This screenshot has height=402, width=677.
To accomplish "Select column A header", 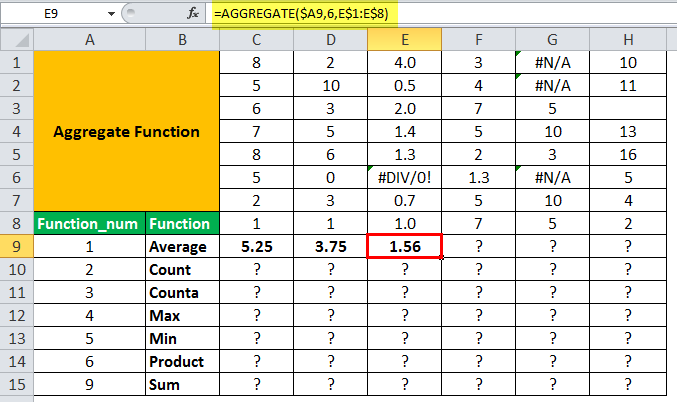I will 89,40.
